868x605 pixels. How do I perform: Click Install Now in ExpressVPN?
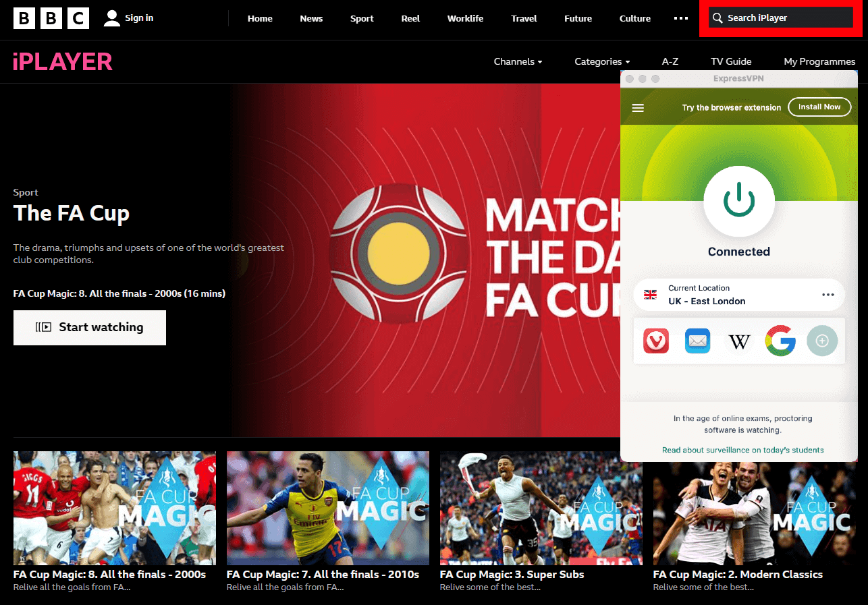(819, 107)
